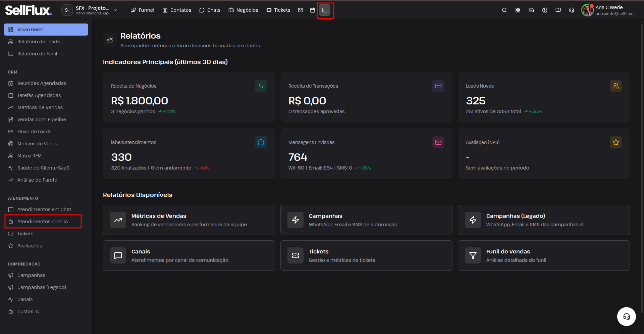Viewport: 644px width, 334px height.
Task: Click the headset help icon in top header
Action: (571, 10)
